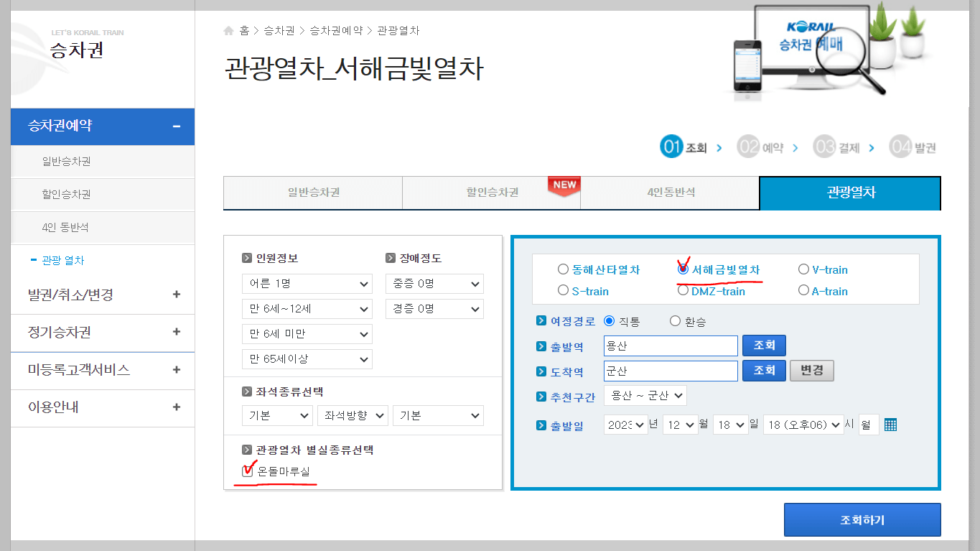
Task: Open the calendar icon beside the departure date
Action: 890,424
